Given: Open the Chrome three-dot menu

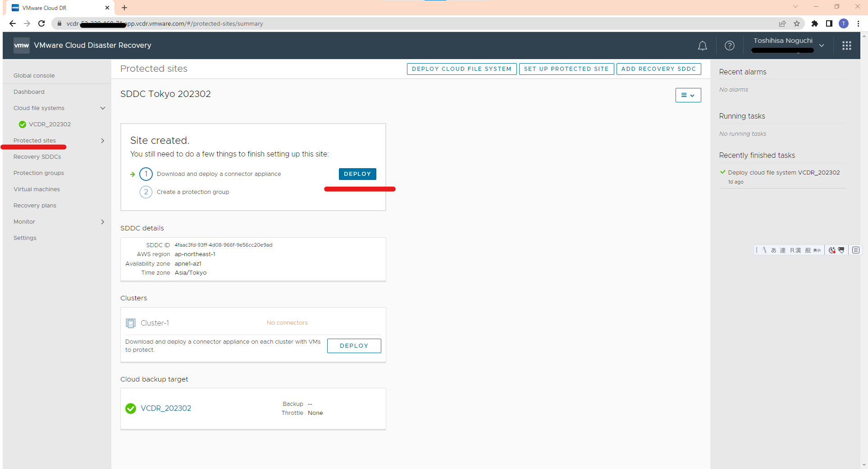Looking at the screenshot, I should click(x=858, y=23).
